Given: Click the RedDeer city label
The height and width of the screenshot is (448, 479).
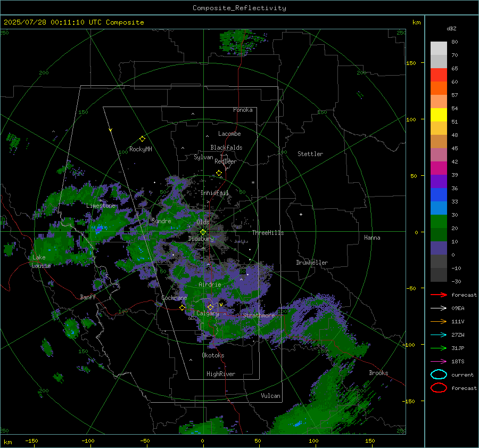Looking at the screenshot, I should click(x=226, y=161).
